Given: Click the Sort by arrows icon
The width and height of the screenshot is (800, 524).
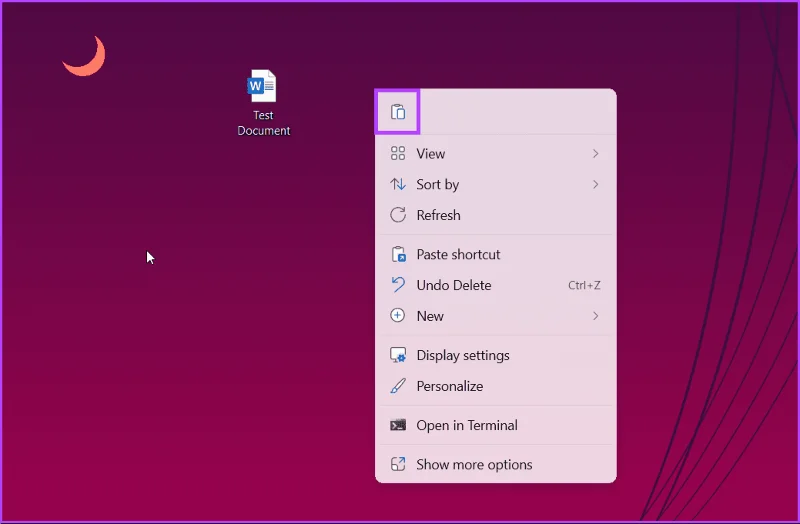Looking at the screenshot, I should tap(397, 184).
